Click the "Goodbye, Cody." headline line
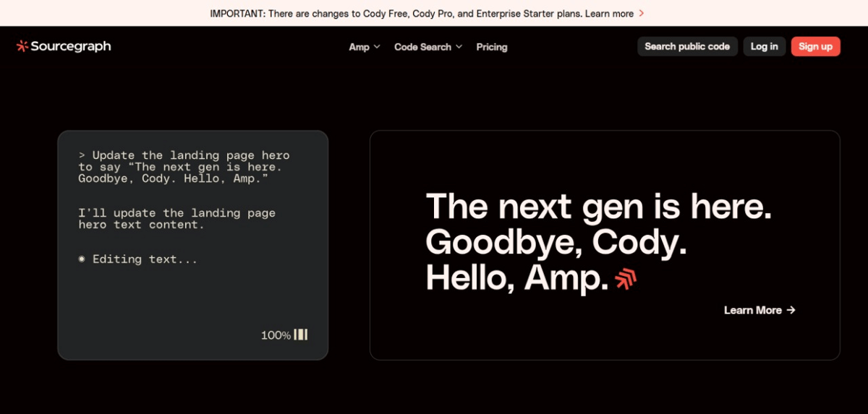This screenshot has width=868, height=414. (556, 242)
